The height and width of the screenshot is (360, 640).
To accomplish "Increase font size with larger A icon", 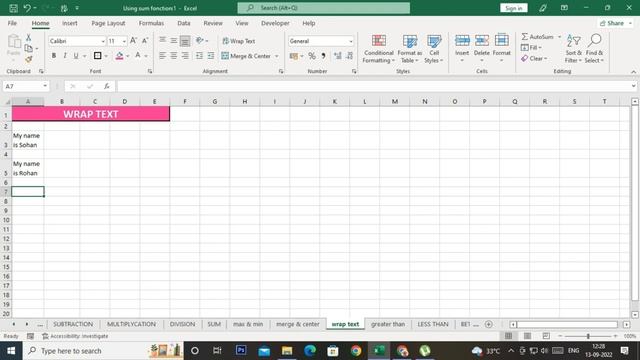I will 133,41.
